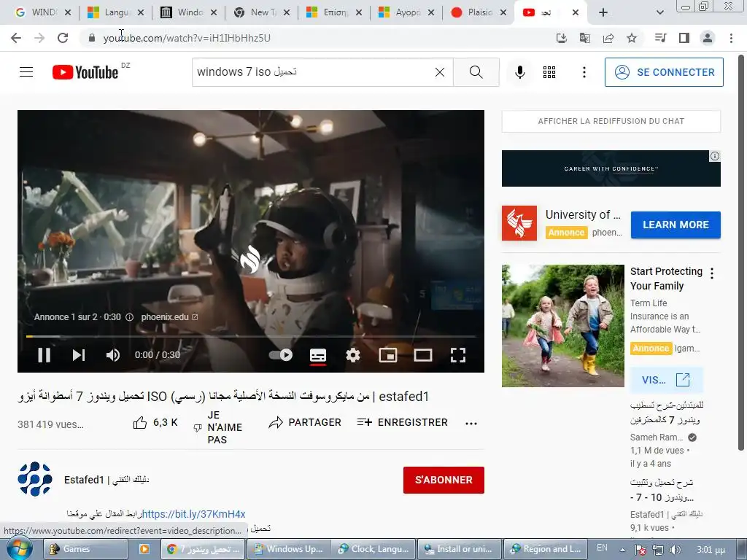Open the Sameh Ram... channel video
The image size is (747, 560).
[666, 413]
